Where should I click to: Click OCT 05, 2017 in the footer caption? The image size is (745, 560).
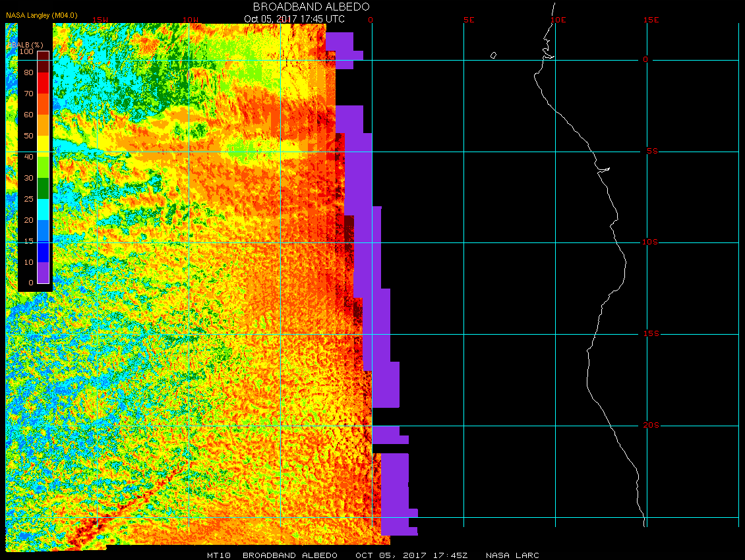[390, 555]
